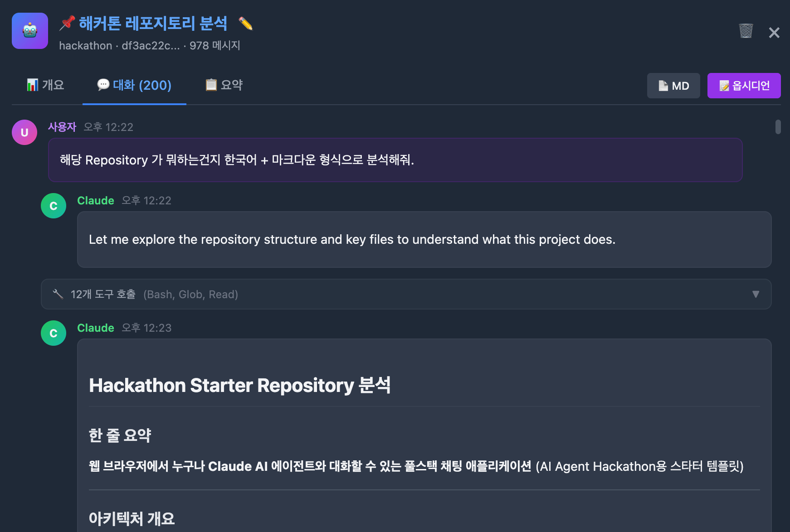The image size is (790, 532).
Task: Click the pencil edit title icon
Action: [245, 24]
